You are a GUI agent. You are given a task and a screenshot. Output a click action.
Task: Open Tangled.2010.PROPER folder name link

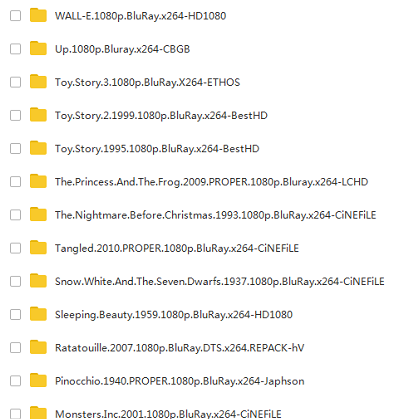point(177,248)
